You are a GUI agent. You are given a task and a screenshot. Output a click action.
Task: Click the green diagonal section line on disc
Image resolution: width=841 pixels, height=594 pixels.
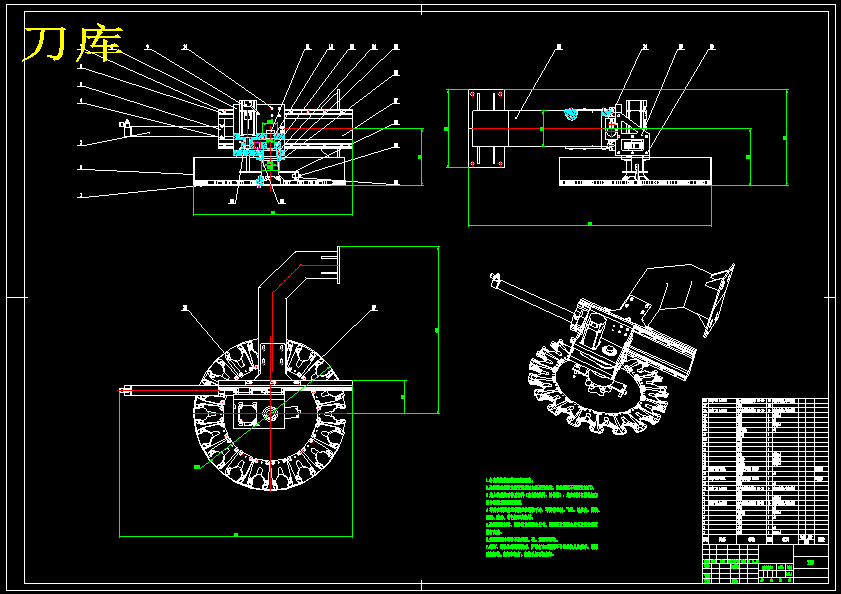point(264,417)
